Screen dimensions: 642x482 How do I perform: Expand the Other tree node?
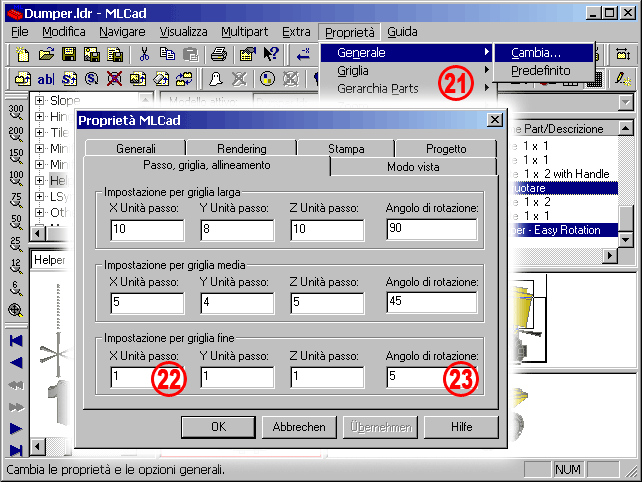(x=39, y=213)
